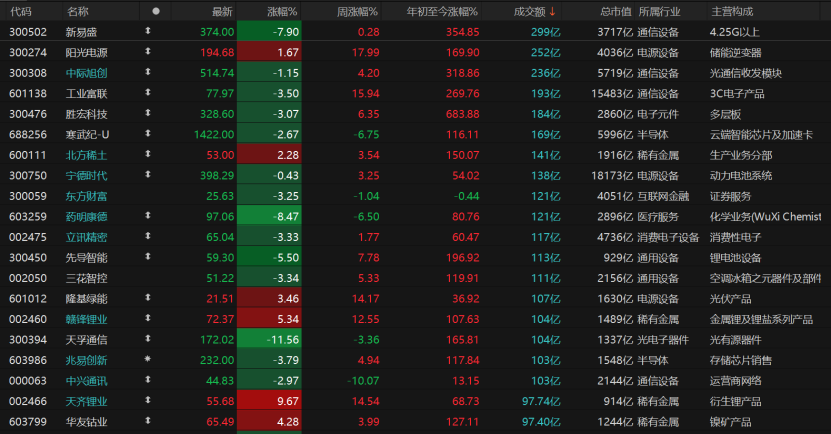Click the red sort arrow beside 成交额
The image size is (831, 434).
coord(552,11)
